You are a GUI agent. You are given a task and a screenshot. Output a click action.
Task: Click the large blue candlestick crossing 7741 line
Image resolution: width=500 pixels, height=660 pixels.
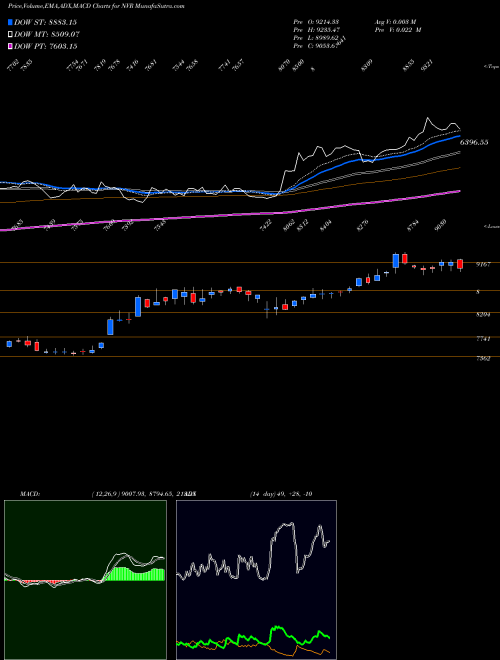pos(110,327)
